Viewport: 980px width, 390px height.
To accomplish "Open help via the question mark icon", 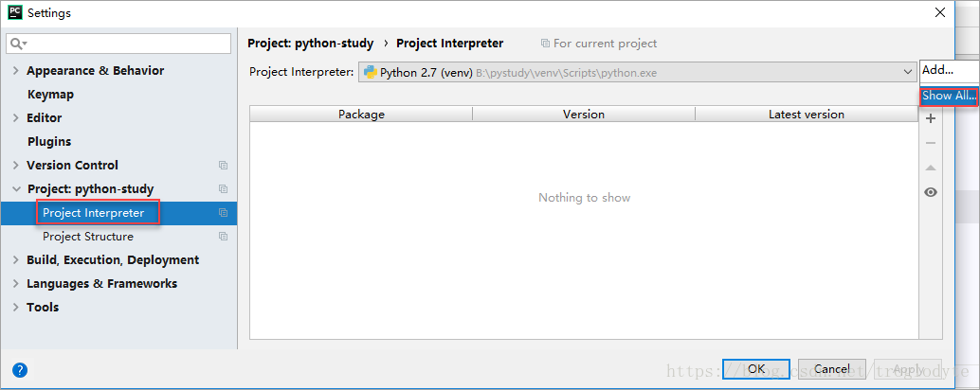I will tap(20, 369).
